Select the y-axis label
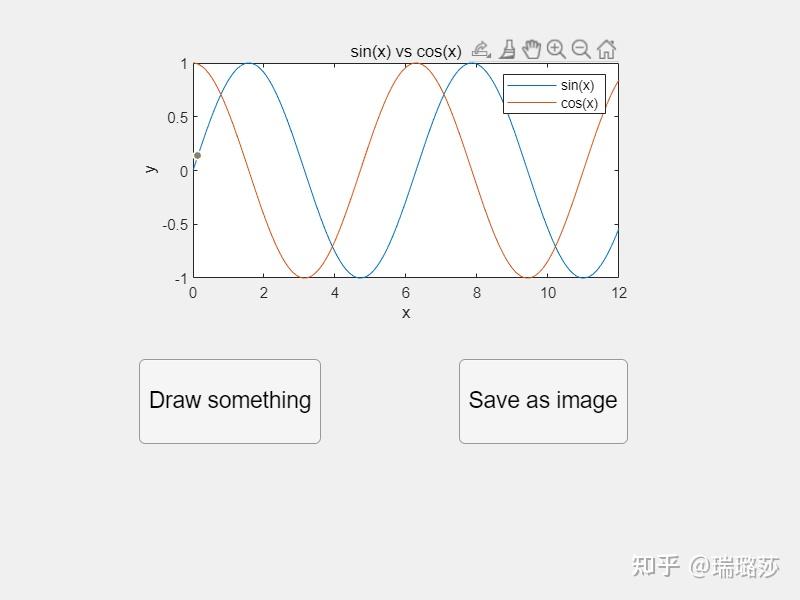Screen dimensions: 800x600 (152, 169)
